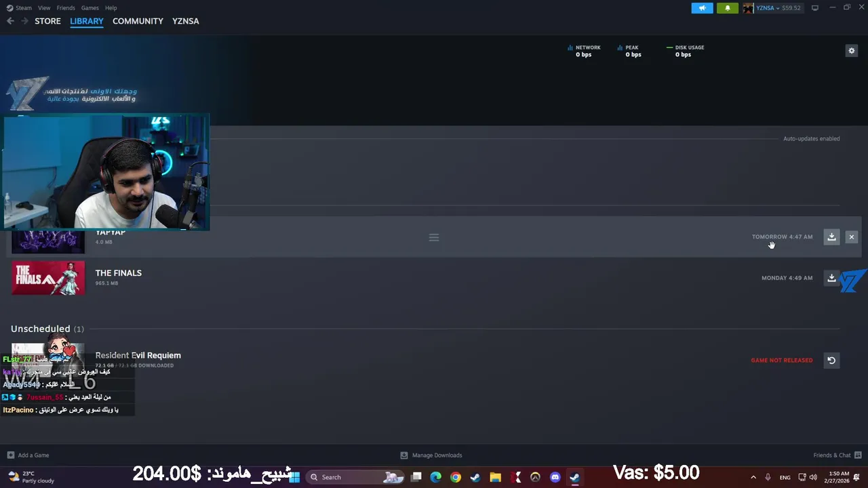Image resolution: width=868 pixels, height=488 pixels.
Task: Click the active Steam taskbar icon
Action: tap(574, 477)
